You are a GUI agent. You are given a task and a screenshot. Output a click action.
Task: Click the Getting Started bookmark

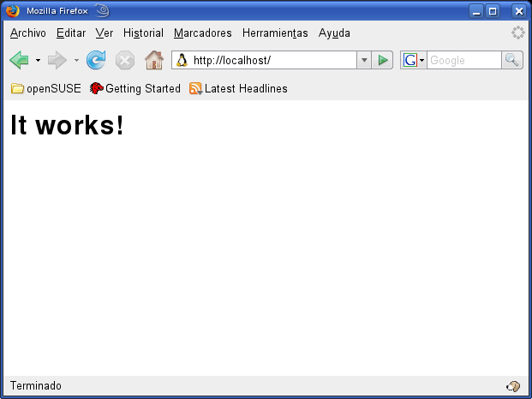pyautogui.click(x=135, y=88)
